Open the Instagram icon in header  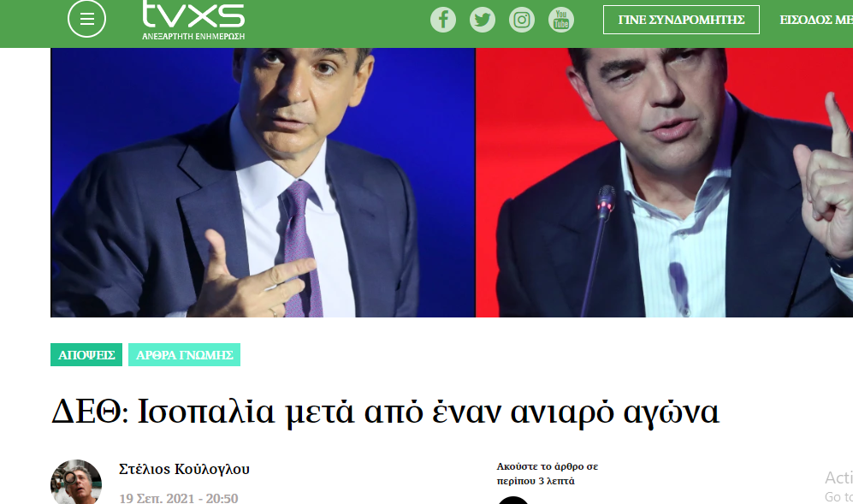pyautogui.click(x=522, y=21)
